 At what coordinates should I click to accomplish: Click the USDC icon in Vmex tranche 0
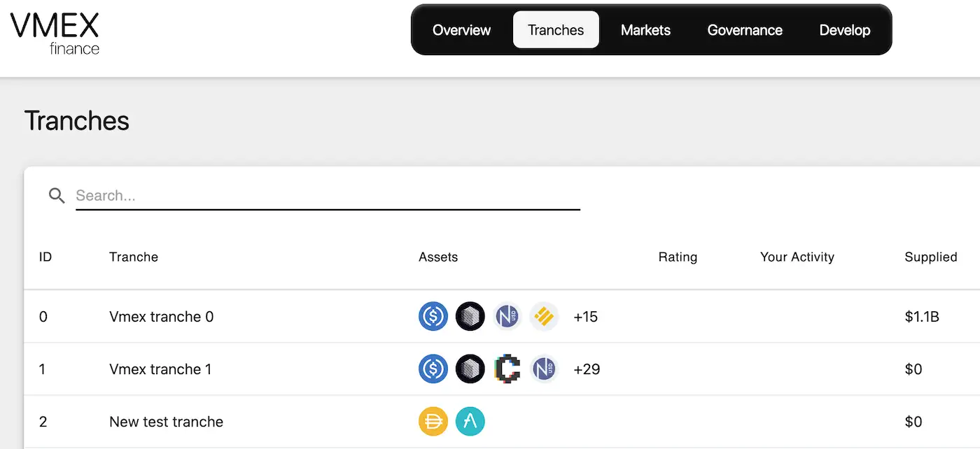pyautogui.click(x=433, y=316)
